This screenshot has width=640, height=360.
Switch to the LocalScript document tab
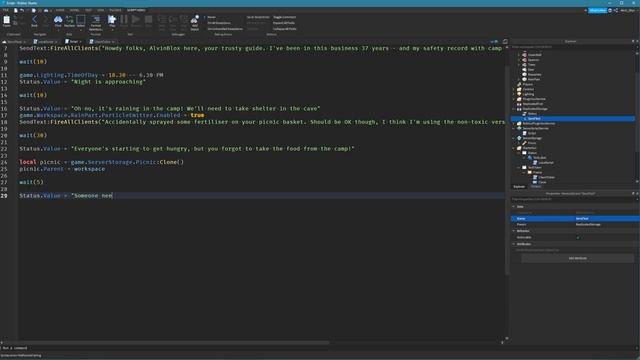(x=45, y=42)
